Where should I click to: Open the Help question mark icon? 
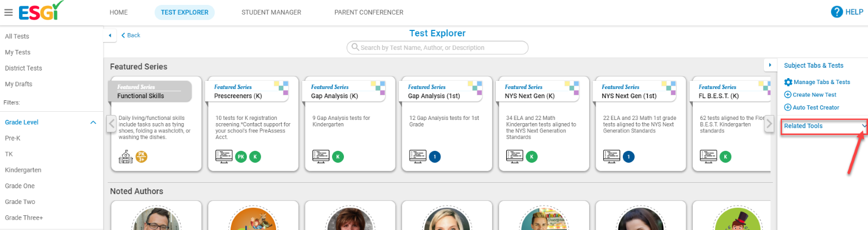click(837, 11)
